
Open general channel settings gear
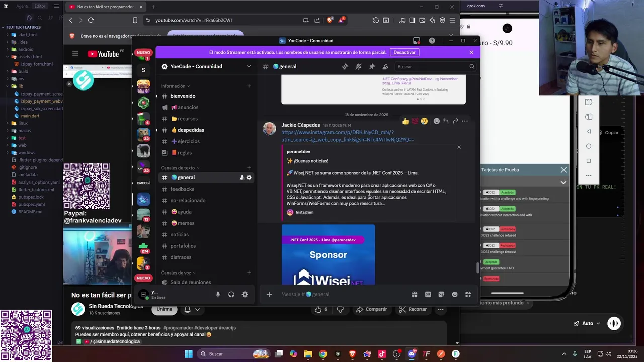coord(249,177)
